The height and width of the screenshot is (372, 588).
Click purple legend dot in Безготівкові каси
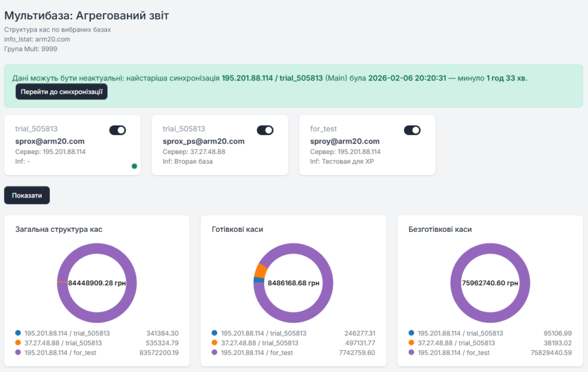click(x=412, y=352)
